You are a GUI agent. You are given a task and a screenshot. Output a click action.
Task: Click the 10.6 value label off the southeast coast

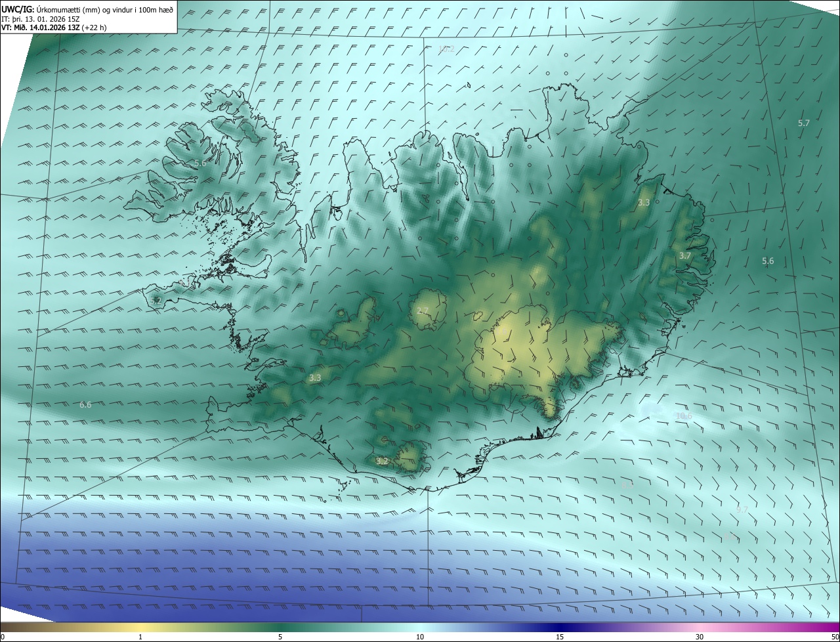(x=684, y=416)
